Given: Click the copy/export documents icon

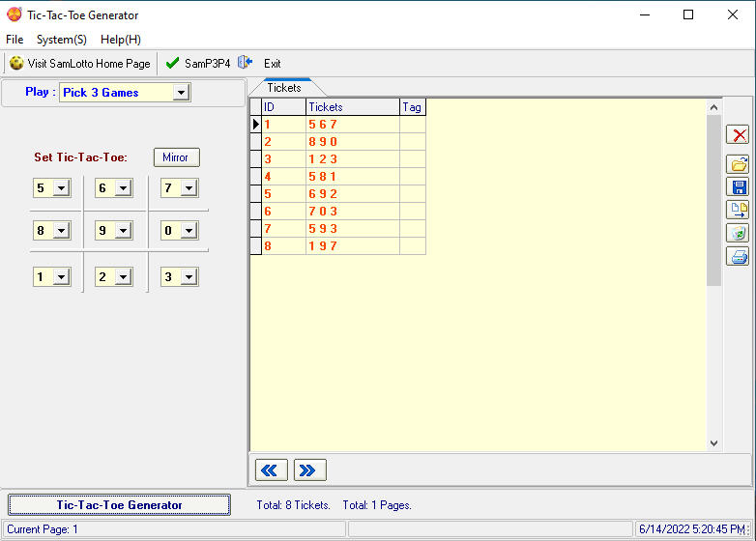Looking at the screenshot, I should (x=738, y=210).
